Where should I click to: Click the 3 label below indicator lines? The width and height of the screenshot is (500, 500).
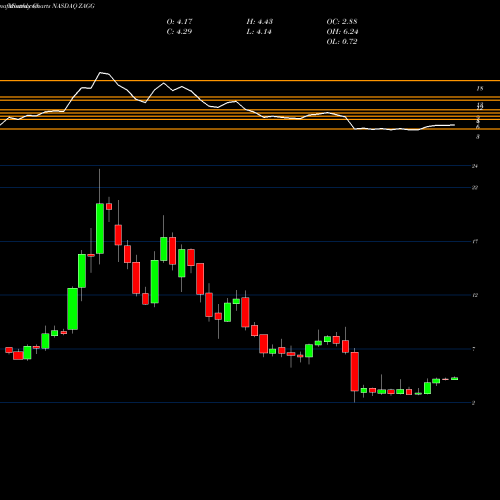pos(478,137)
